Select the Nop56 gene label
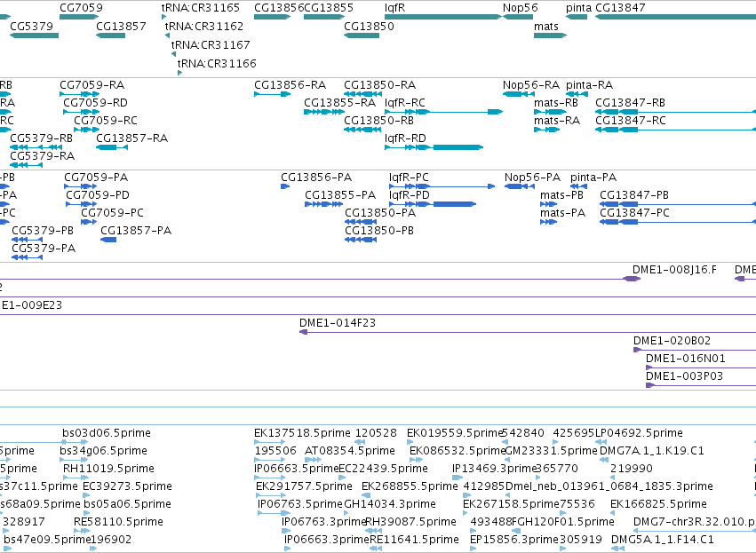The height and width of the screenshot is (553, 756). click(x=521, y=8)
